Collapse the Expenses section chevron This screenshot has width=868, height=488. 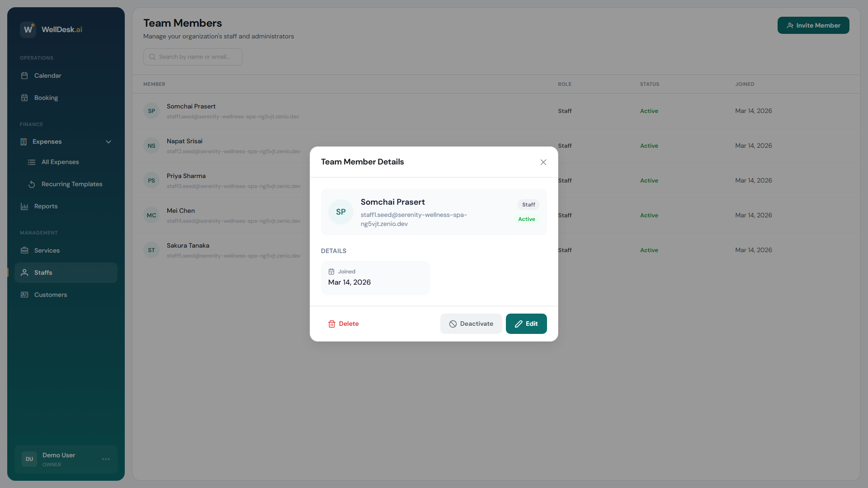(108, 141)
